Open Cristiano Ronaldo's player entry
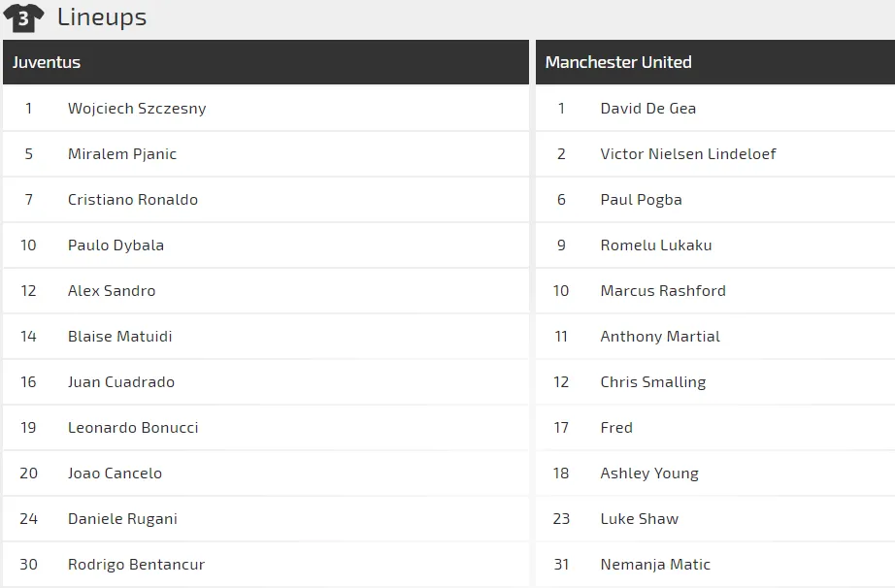 (x=133, y=200)
